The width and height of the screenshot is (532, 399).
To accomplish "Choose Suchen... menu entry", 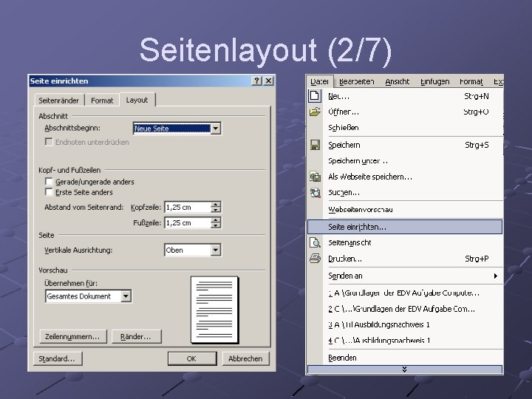I will 404,192.
